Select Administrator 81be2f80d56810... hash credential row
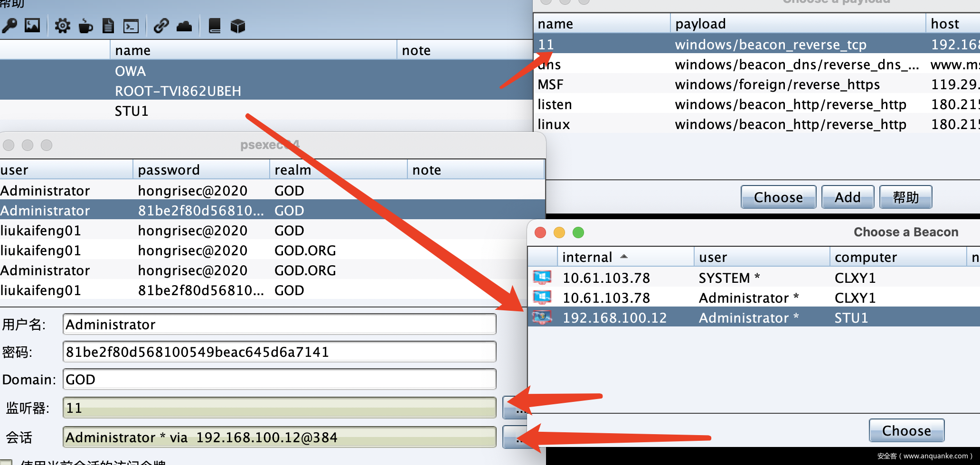 273,210
